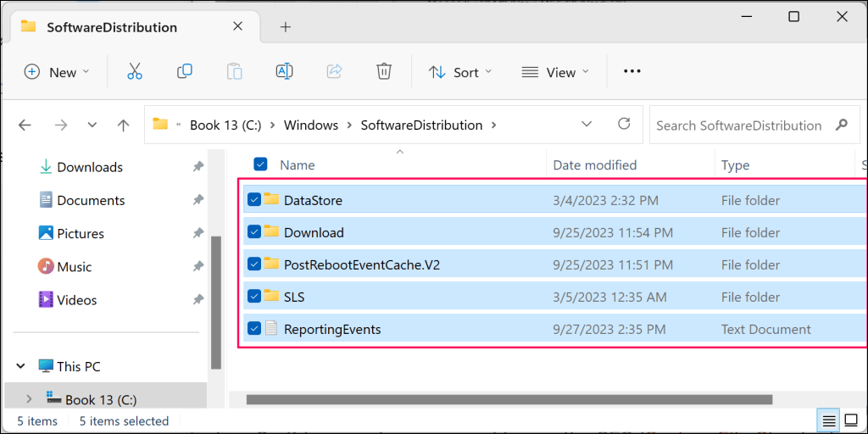Switch to details view in status bar

(x=829, y=421)
